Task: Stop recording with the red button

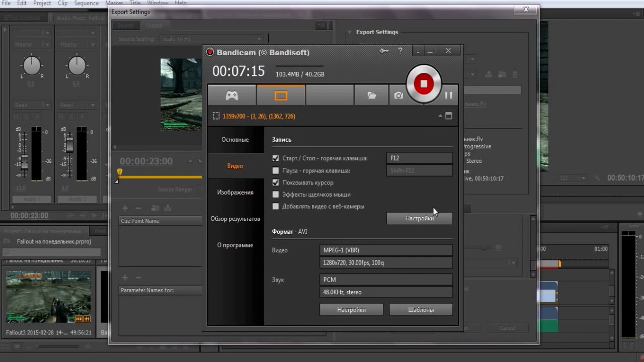Action: tap(424, 84)
